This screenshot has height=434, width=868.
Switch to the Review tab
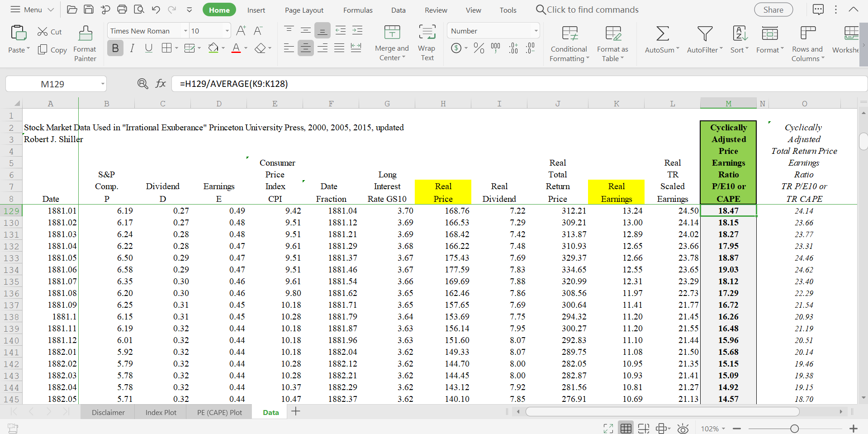coord(436,10)
